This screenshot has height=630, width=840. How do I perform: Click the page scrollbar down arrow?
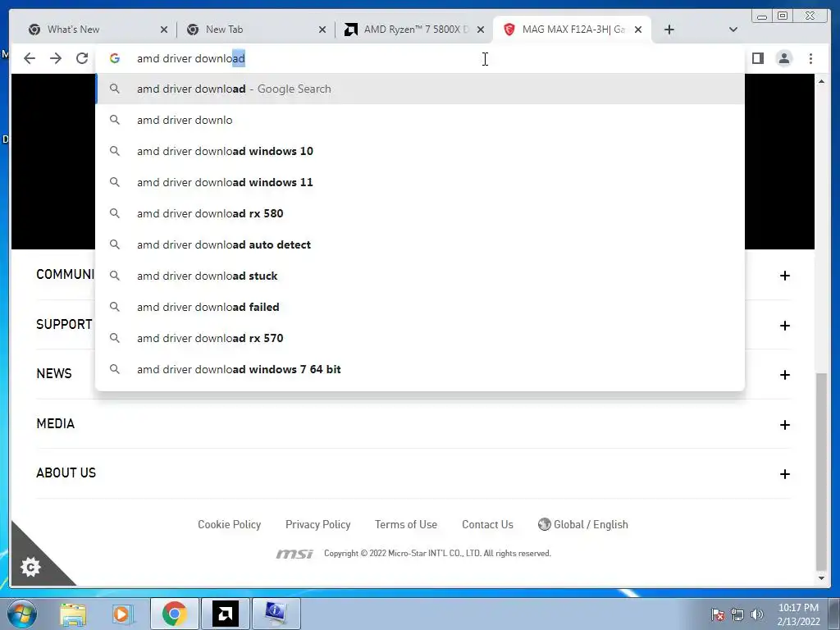[821, 578]
